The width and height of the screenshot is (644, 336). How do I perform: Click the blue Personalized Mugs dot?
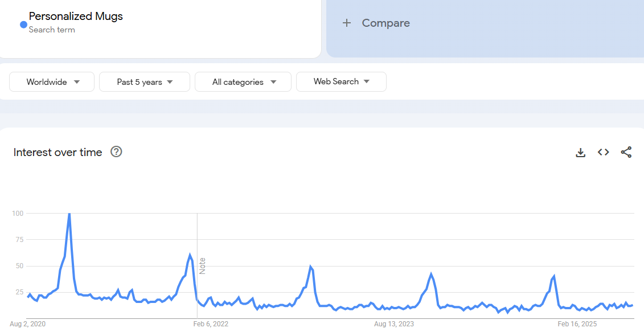(23, 24)
